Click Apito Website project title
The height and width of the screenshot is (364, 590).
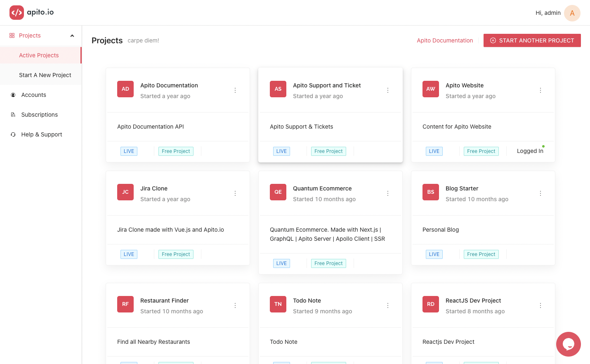(465, 85)
